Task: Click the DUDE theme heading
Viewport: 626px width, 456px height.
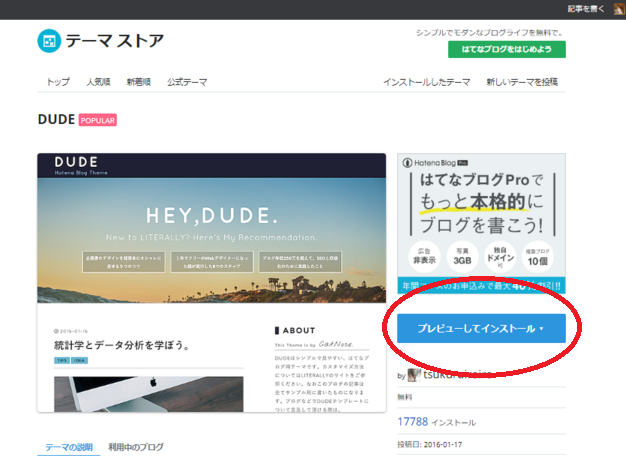Action: pyautogui.click(x=56, y=120)
